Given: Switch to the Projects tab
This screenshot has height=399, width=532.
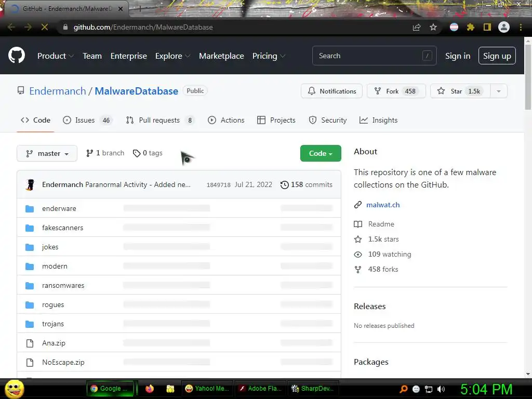Looking at the screenshot, I should click(276, 120).
